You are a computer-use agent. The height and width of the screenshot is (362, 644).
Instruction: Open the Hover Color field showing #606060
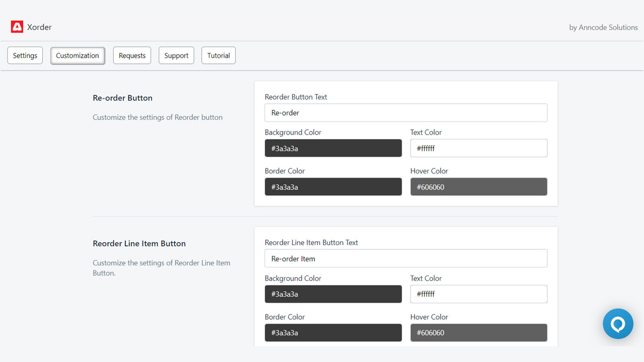click(478, 187)
